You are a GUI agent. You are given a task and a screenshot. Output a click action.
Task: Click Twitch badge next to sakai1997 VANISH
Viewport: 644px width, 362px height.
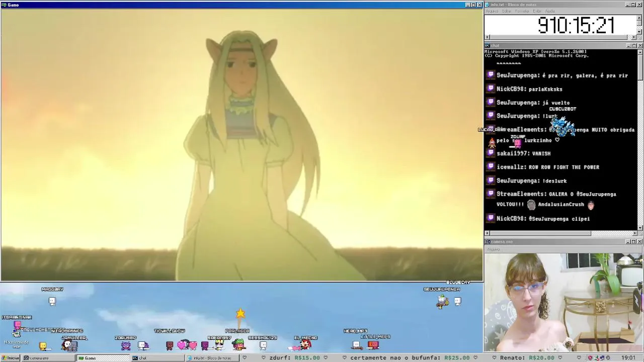pos(491,153)
